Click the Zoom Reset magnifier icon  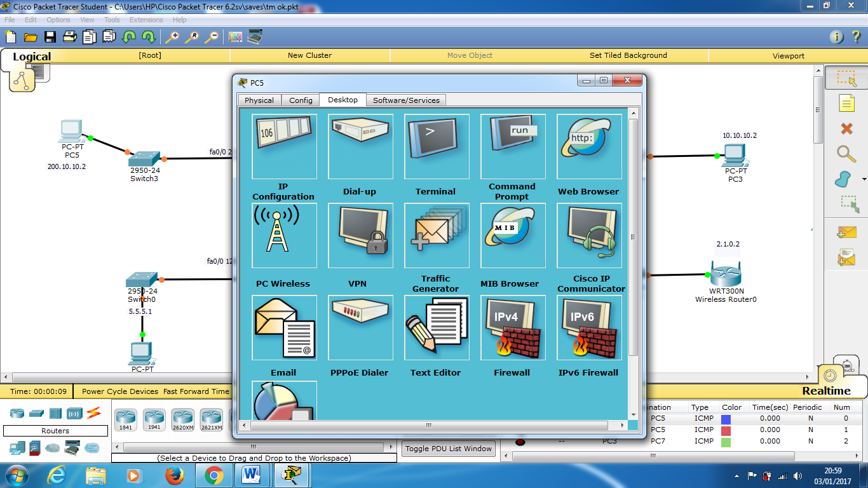pos(192,37)
